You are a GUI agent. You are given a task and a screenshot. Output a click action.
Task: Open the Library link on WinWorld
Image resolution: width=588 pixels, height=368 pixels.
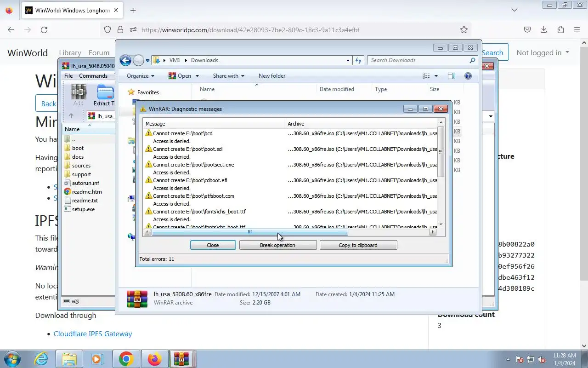click(x=70, y=53)
